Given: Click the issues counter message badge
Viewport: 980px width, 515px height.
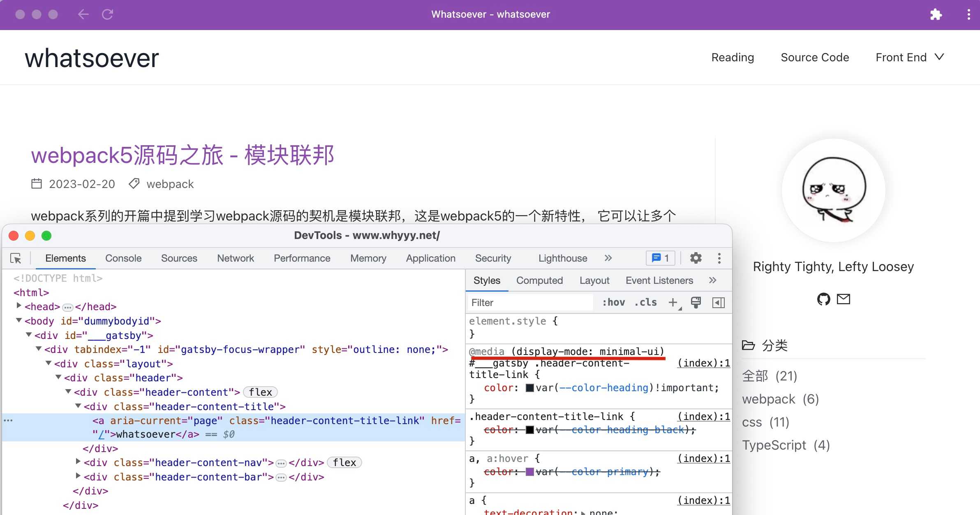Looking at the screenshot, I should tap(661, 258).
